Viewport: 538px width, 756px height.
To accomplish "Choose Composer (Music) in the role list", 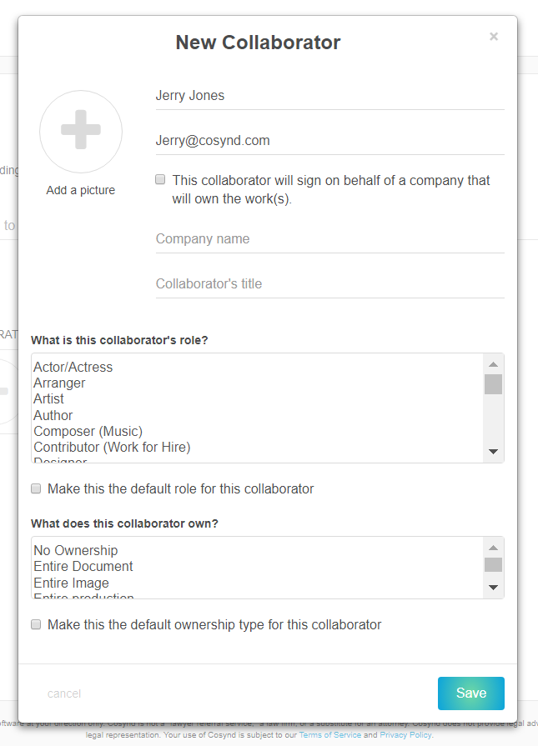I will click(88, 431).
